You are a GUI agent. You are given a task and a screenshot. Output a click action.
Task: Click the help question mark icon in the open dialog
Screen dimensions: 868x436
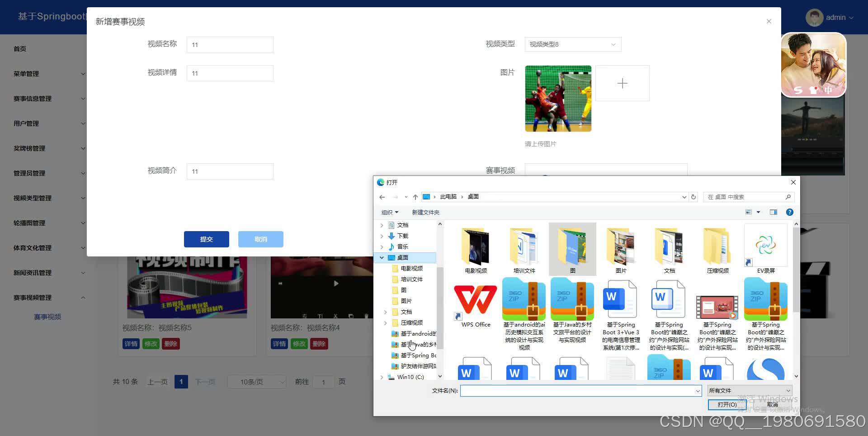pos(789,212)
